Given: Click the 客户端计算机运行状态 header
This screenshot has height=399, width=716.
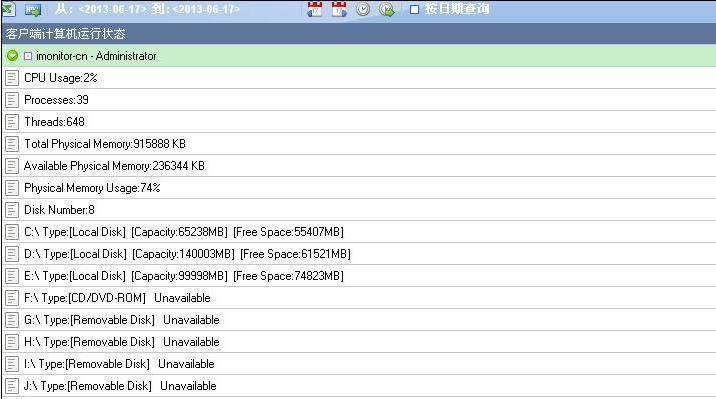Looking at the screenshot, I should click(359, 34).
